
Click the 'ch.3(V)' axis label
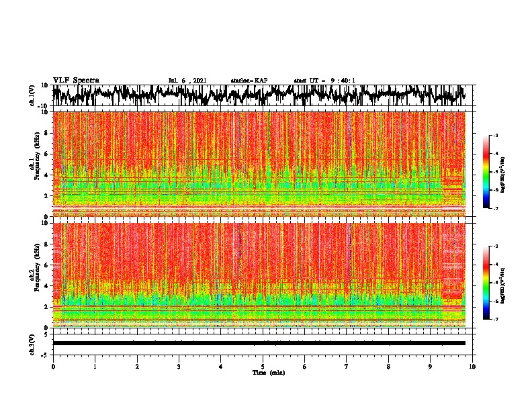tap(32, 345)
